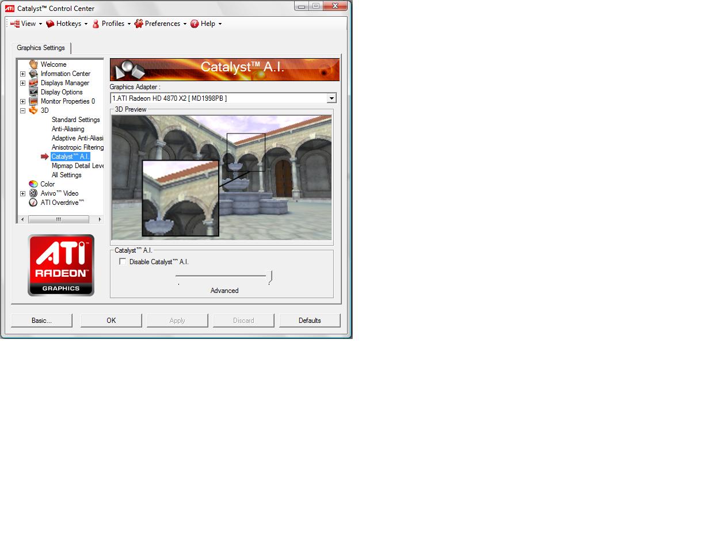This screenshot has width=728, height=560.
Task: Expand the Monitor Properties 0 node
Action: click(x=22, y=101)
